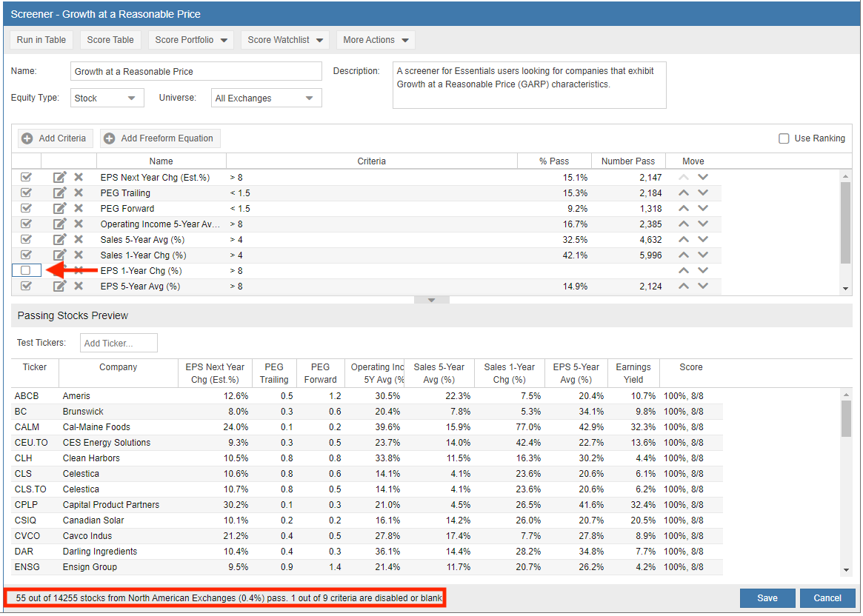Open the Equity Type dropdown
Viewport: 863px width, 616px height.
107,98
